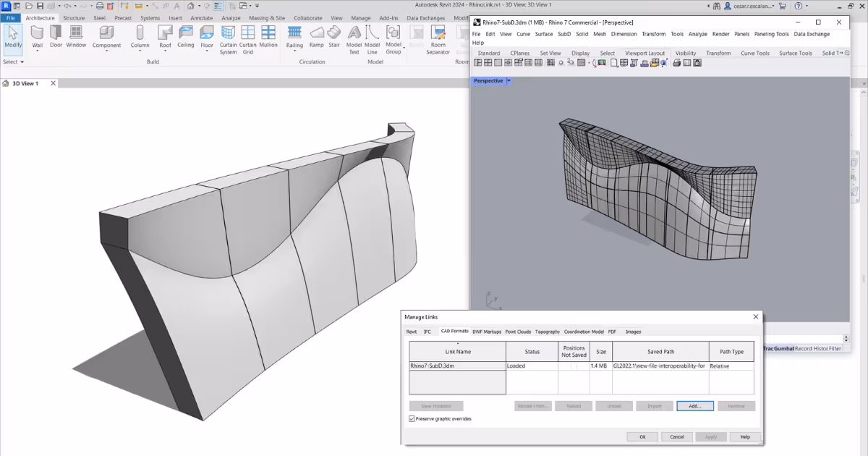The width and height of the screenshot is (868, 456).
Task: Close the 3D View 1 tab
Action: pyautogui.click(x=53, y=83)
